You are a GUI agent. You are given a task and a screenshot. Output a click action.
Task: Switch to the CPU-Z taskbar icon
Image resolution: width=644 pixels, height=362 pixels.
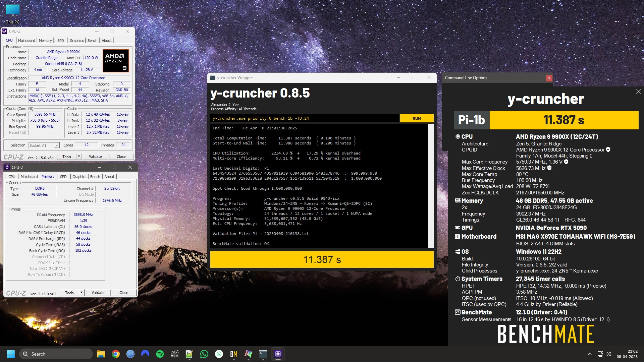278,354
